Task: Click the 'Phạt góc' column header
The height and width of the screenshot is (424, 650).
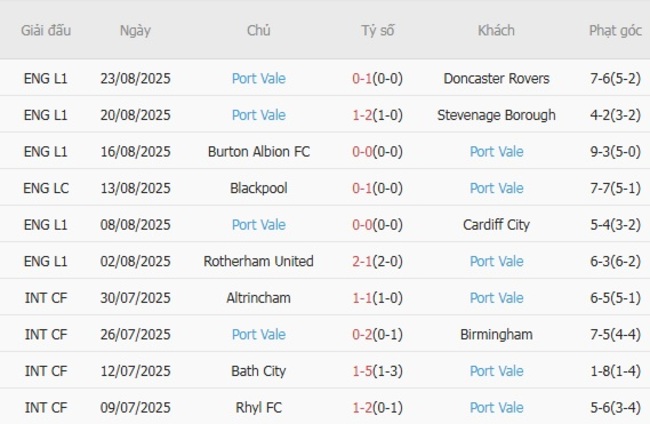Action: click(x=615, y=30)
